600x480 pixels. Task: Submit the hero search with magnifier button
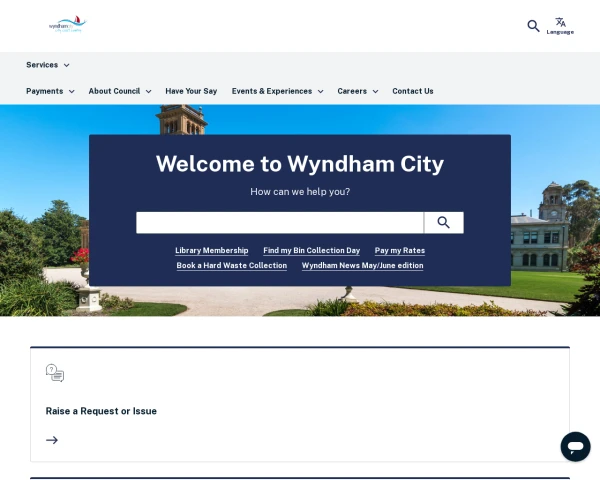tap(443, 222)
